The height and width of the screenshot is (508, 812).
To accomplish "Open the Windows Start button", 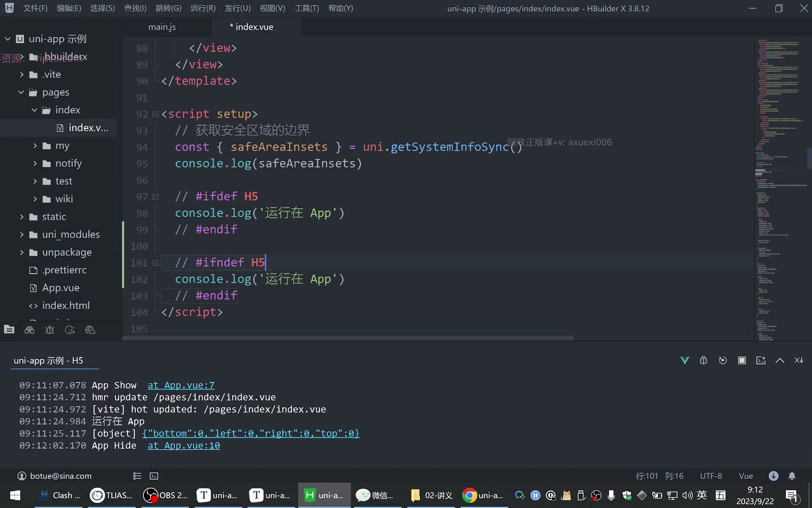I will pyautogui.click(x=15, y=495).
